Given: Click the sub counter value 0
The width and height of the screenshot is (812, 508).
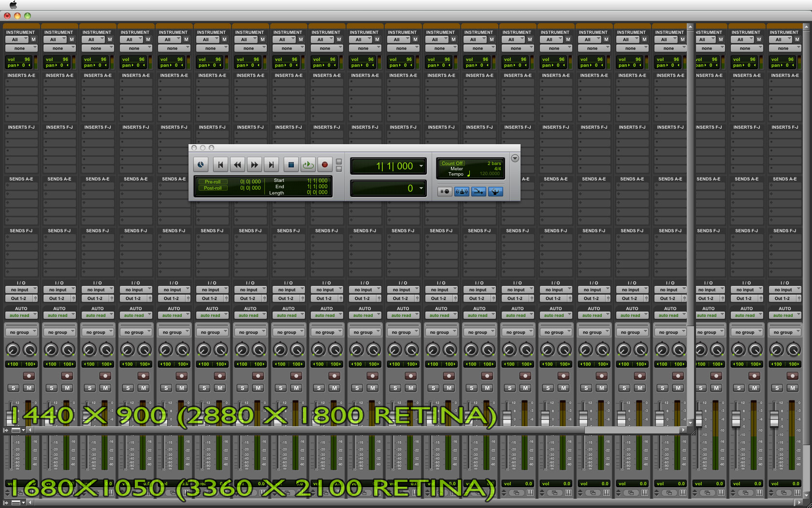Looking at the screenshot, I should 410,188.
